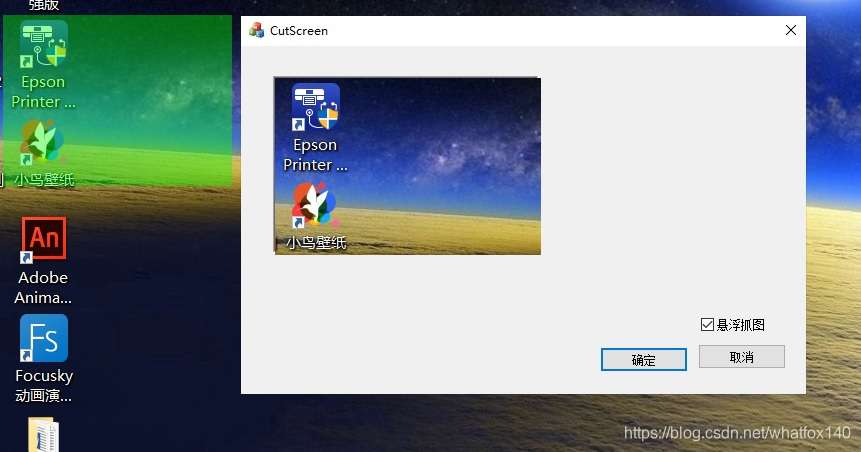Click the Focusky 动画演... icon label
The width and height of the screenshot is (861, 452).
(43, 386)
